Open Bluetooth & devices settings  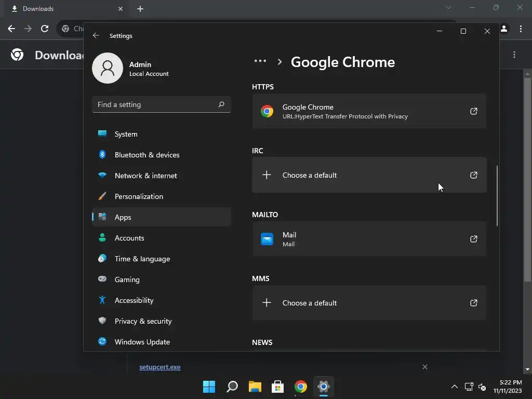[162, 155]
